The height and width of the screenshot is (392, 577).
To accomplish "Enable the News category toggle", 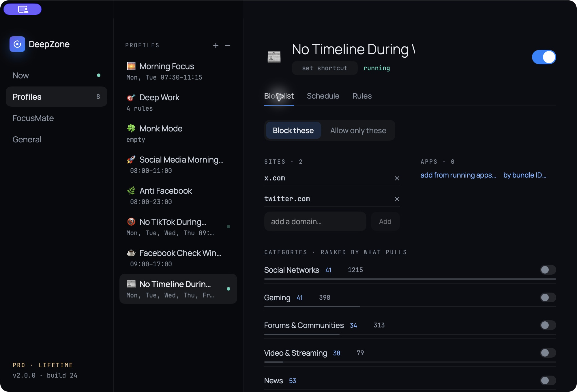I will 548,380.
